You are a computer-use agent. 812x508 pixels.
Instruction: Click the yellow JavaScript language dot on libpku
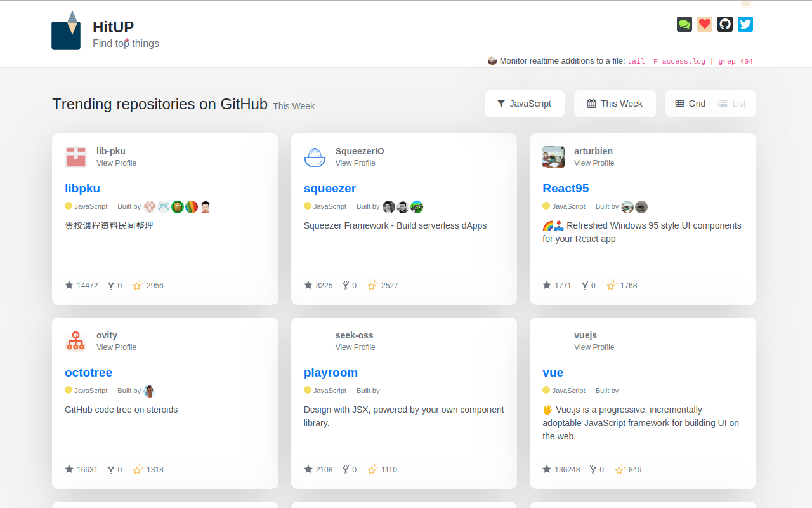[x=69, y=206]
